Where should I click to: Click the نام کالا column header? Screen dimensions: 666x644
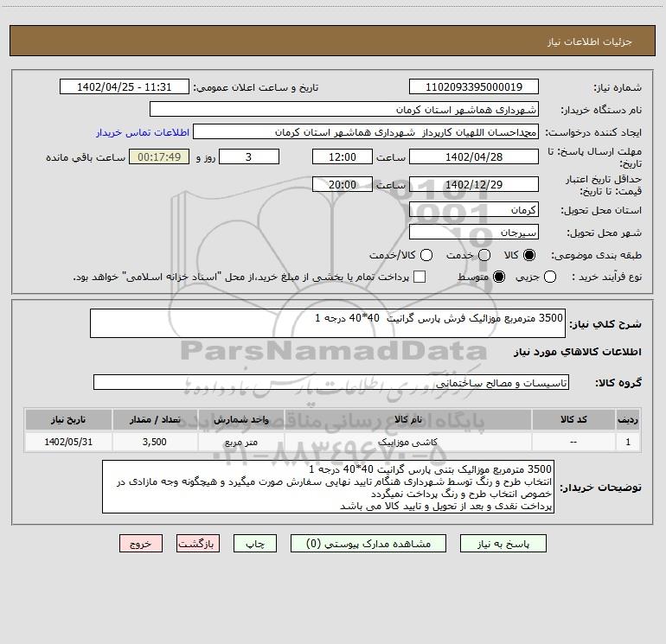coord(407,420)
